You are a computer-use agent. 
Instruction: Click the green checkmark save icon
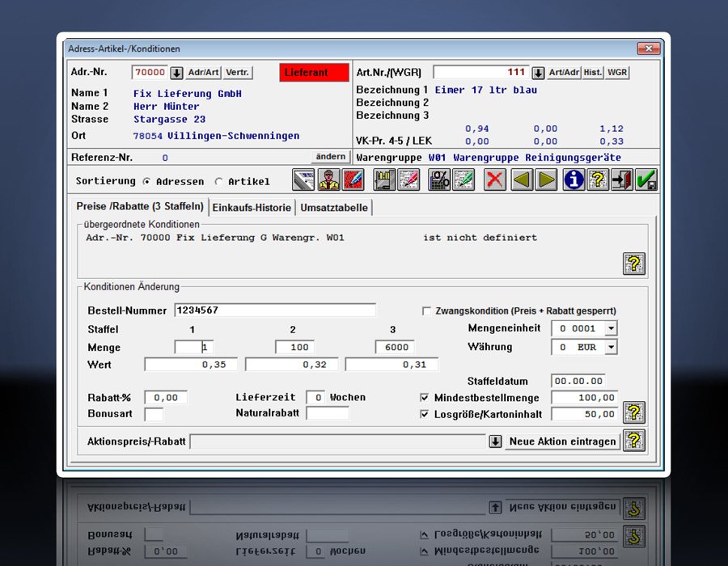pyautogui.click(x=646, y=180)
